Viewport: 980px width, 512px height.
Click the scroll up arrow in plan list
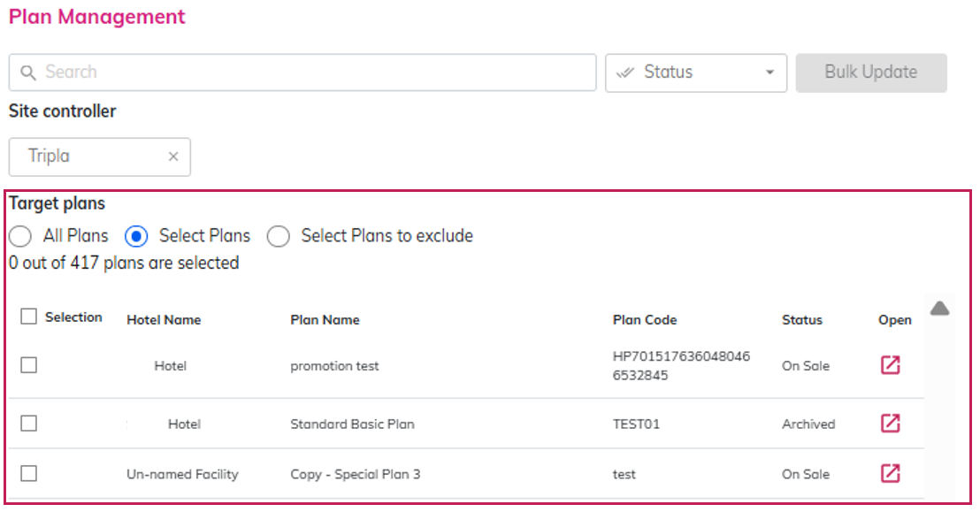(939, 308)
